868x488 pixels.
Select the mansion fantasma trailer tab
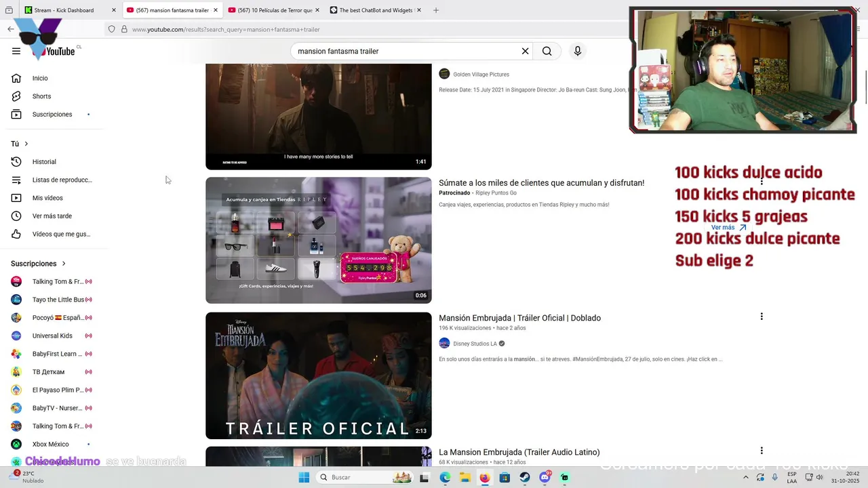tap(172, 10)
